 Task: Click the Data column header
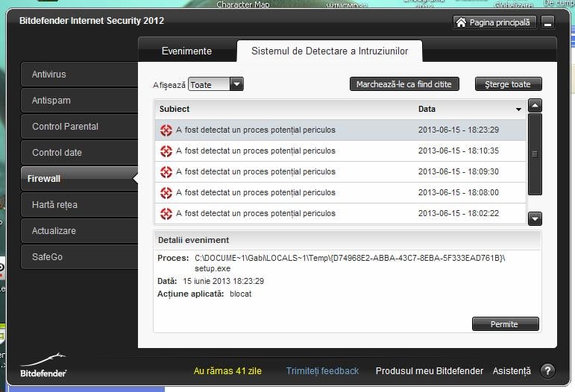(x=427, y=109)
